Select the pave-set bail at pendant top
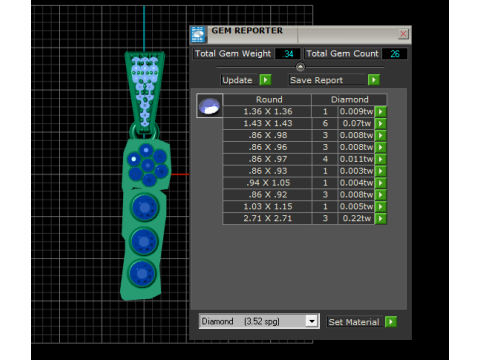 [x=145, y=92]
